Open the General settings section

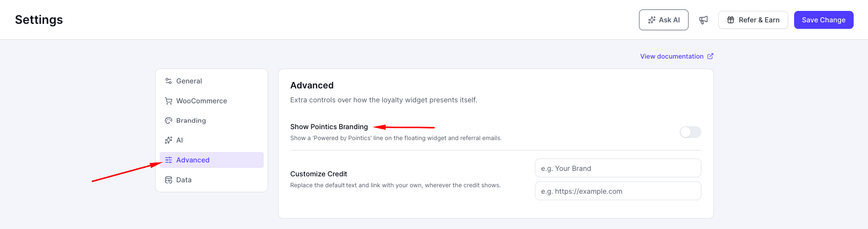[212, 81]
